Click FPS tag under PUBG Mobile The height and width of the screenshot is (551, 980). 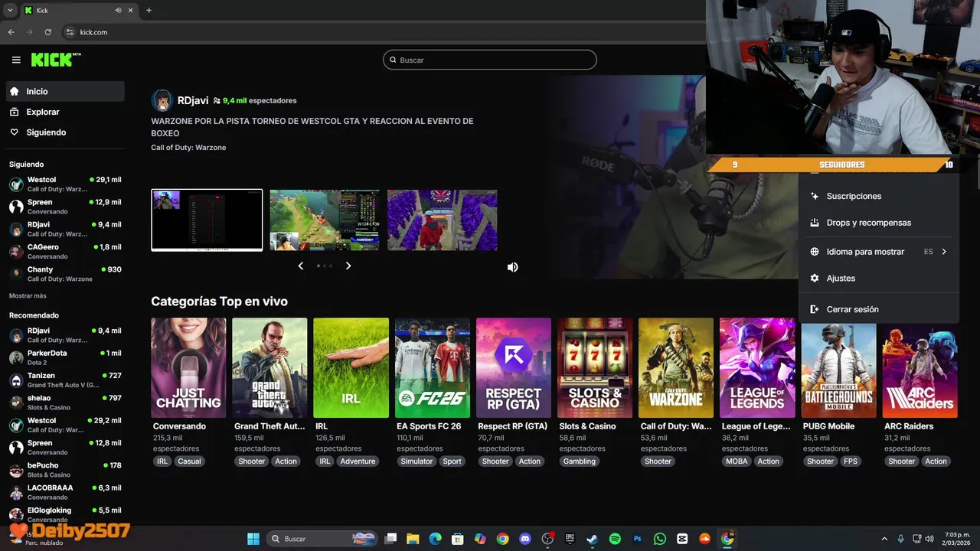tap(851, 461)
